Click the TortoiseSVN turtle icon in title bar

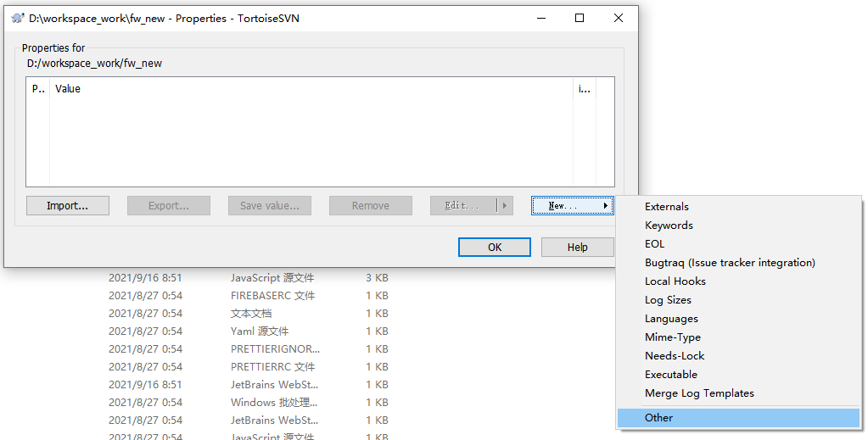tap(18, 19)
